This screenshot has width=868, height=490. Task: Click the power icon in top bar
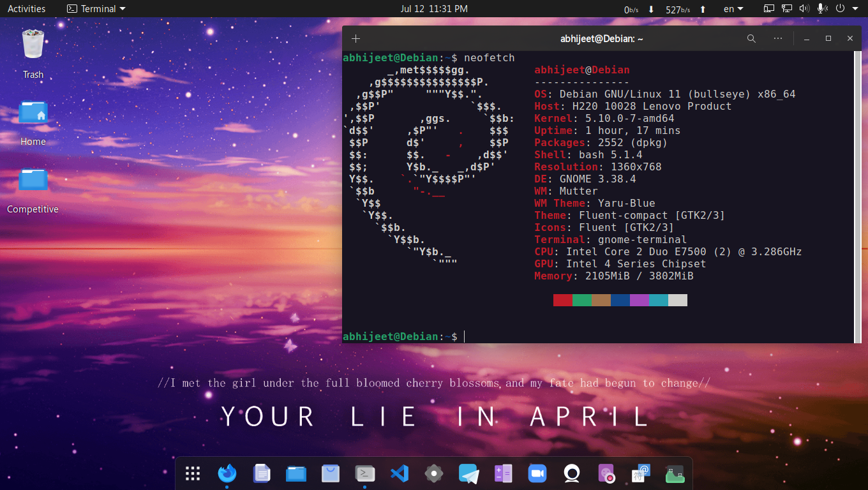840,9
